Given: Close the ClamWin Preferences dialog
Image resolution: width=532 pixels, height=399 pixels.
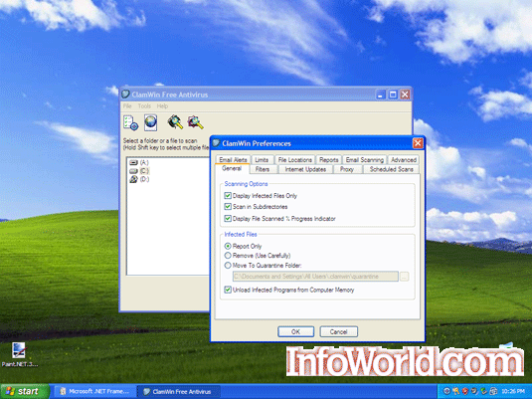Looking at the screenshot, I should coord(418,143).
